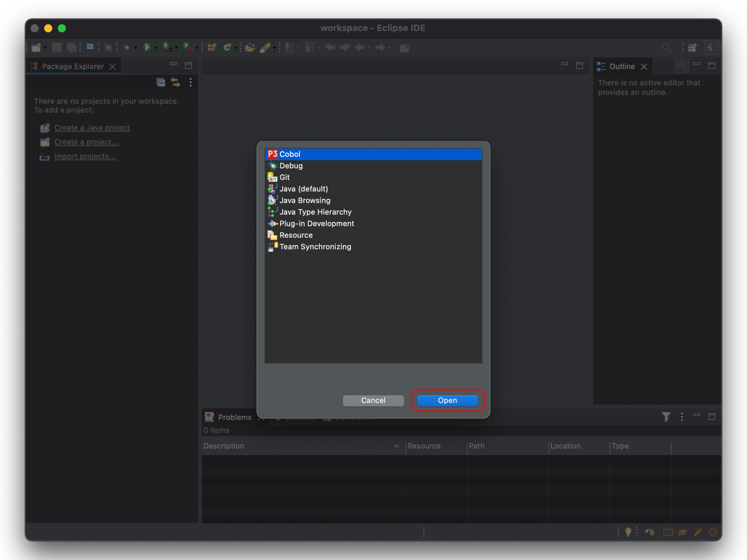Click the Import projects... link
Screen dimensions: 747x560
coord(85,156)
